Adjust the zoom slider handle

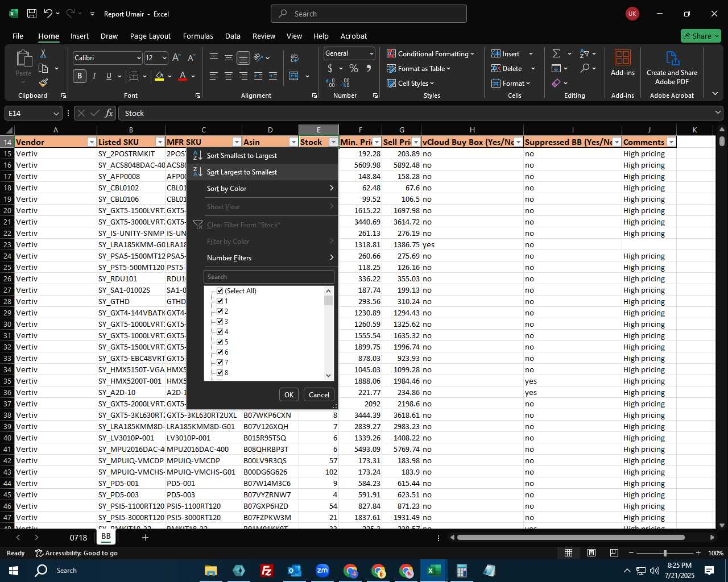665,553
